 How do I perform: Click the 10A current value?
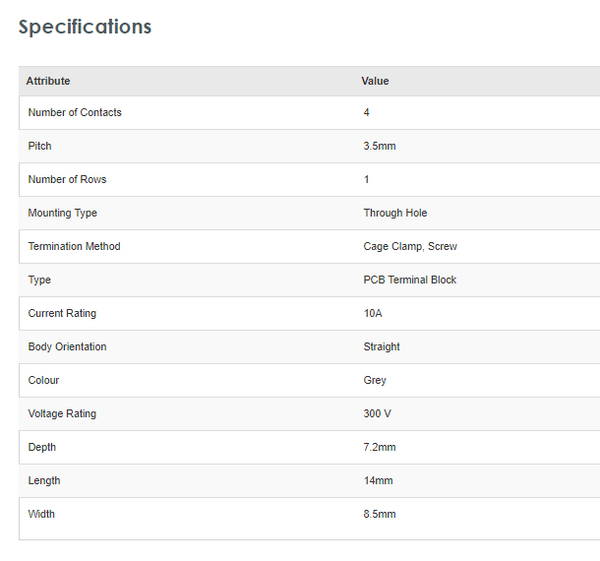pyautogui.click(x=373, y=314)
